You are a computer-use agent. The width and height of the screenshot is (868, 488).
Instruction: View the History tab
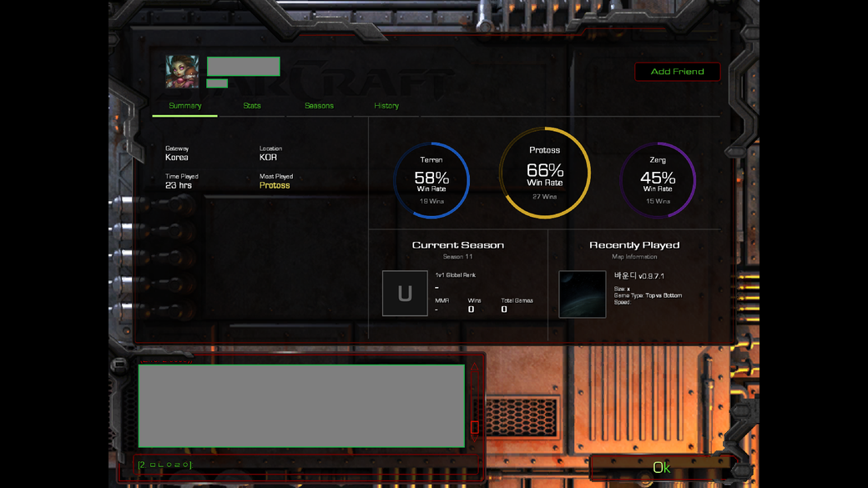coord(386,106)
